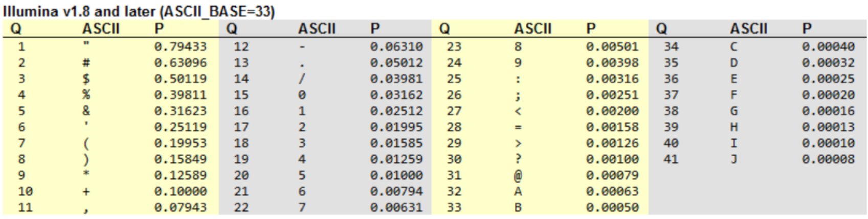The height and width of the screenshot is (219, 868).
Task: Click the Q score cell showing 11
Action: tap(26, 207)
